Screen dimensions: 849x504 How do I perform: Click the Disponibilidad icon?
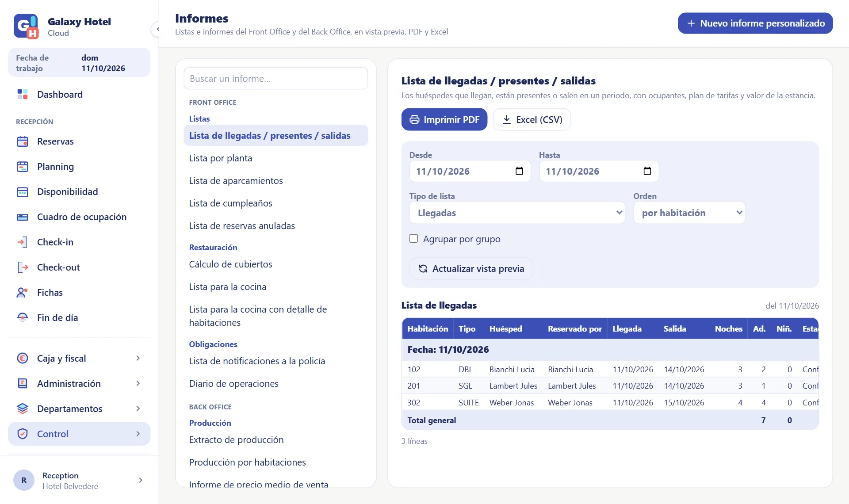(x=23, y=192)
